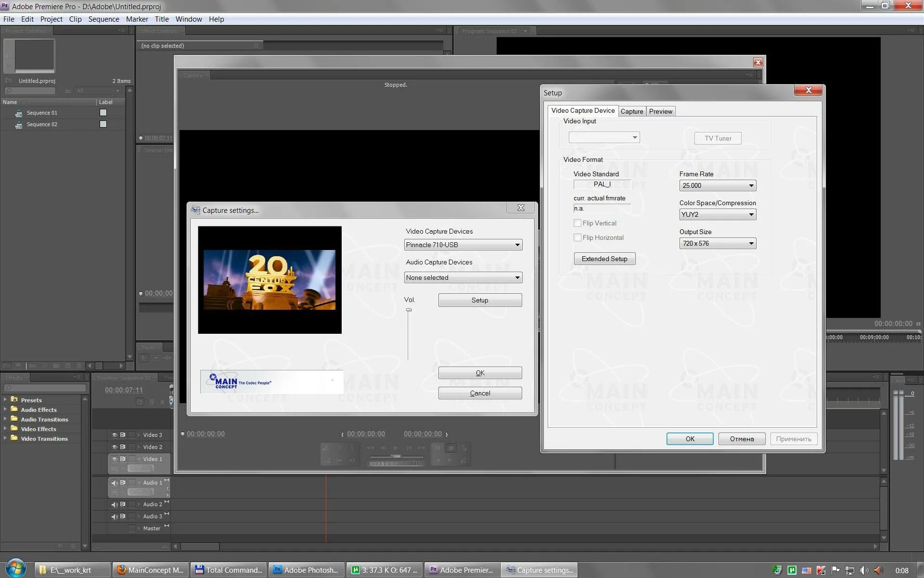Open the Frame Rate dropdown
Viewport: 924px width, 578px height.
pos(751,185)
